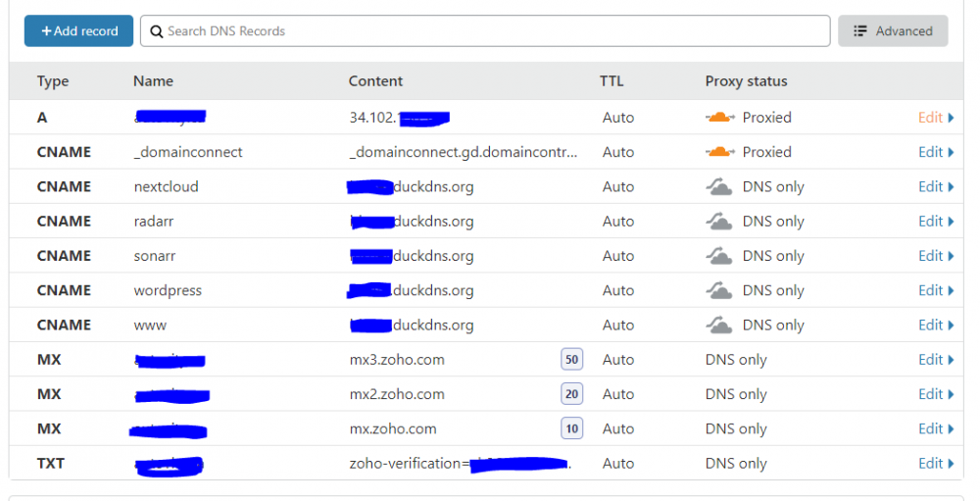Click gray DNS-only cloud for wordpress
The image size is (980, 501).
pos(718,290)
